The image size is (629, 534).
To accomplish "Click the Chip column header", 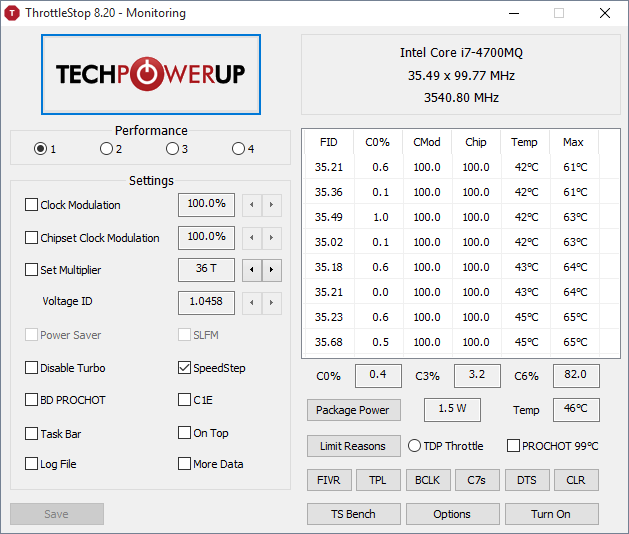I will coord(476,142).
